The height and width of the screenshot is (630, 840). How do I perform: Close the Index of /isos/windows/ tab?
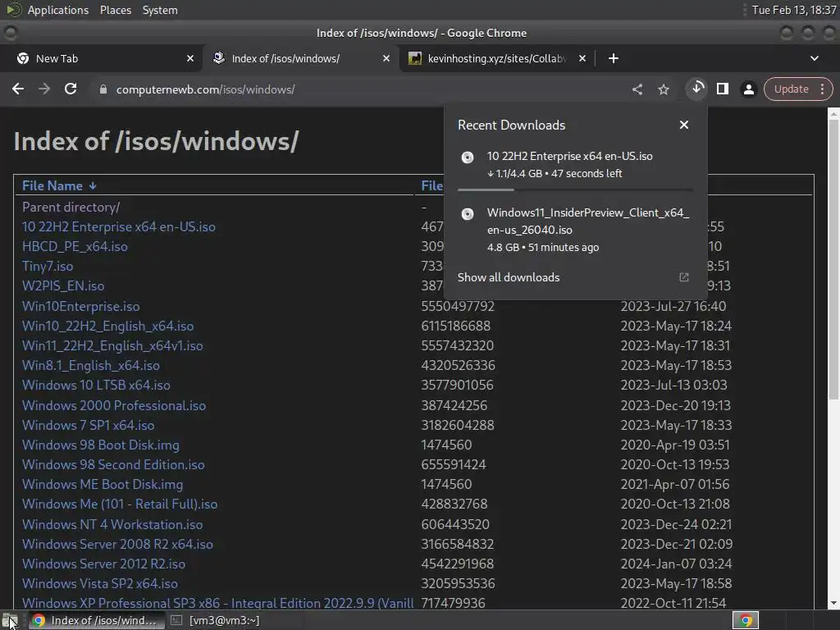[x=386, y=58]
